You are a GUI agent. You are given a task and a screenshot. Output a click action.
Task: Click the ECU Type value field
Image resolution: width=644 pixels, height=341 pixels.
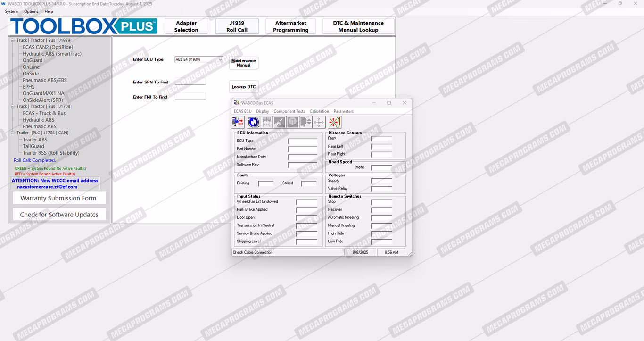303,141
